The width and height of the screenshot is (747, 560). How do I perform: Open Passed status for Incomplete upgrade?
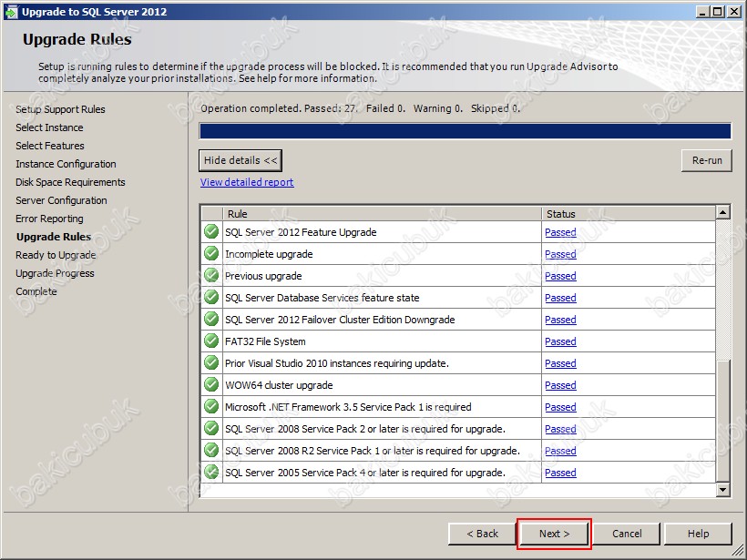pyautogui.click(x=560, y=254)
